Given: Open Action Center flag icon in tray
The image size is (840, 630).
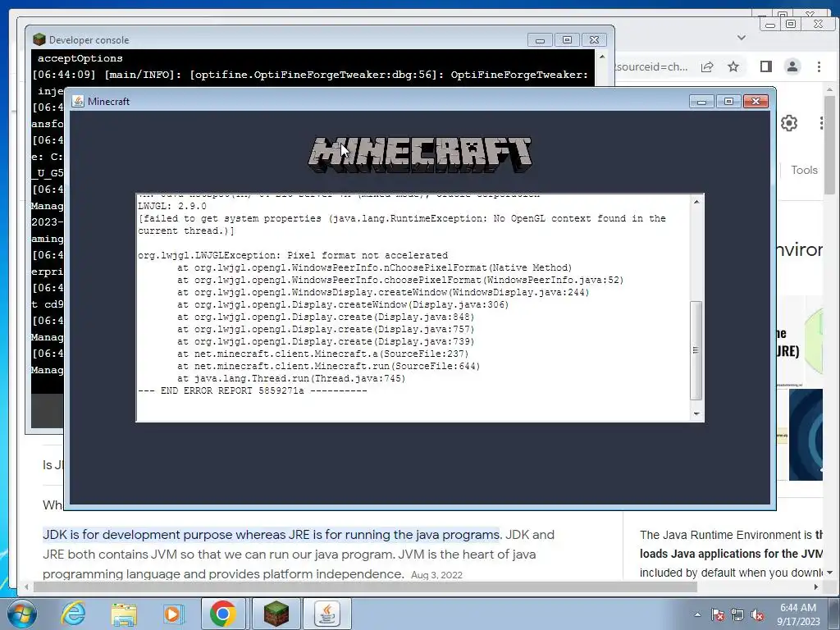Looking at the screenshot, I should (718, 615).
